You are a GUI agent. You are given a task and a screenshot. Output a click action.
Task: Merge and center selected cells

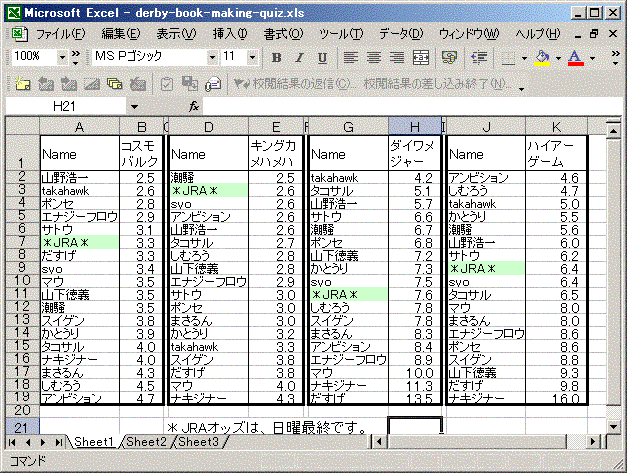coord(421,58)
